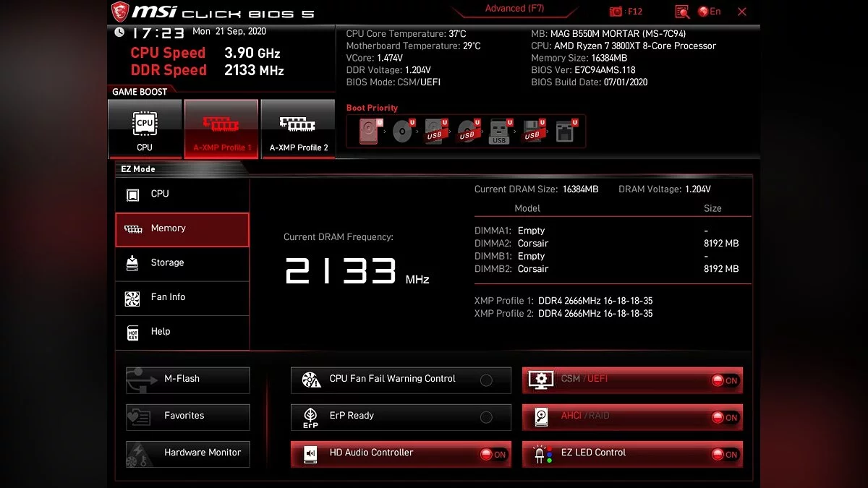Open Fan Info in the sidebar
Viewport: 868px width, 488px height.
[x=182, y=298]
